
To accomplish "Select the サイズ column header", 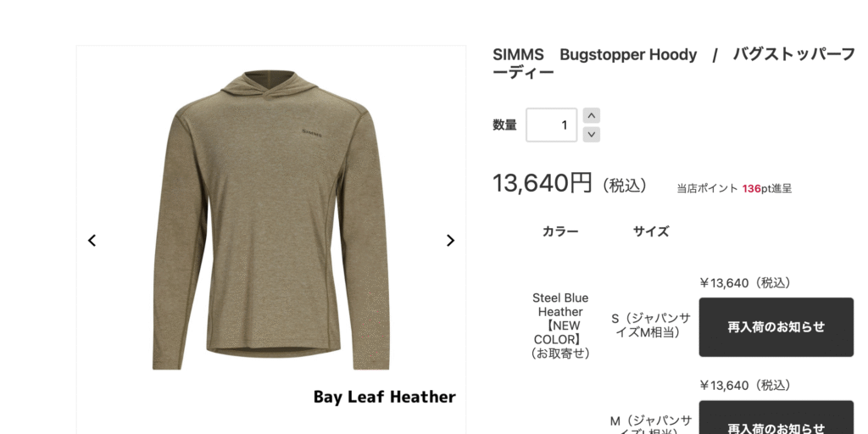I will (651, 231).
